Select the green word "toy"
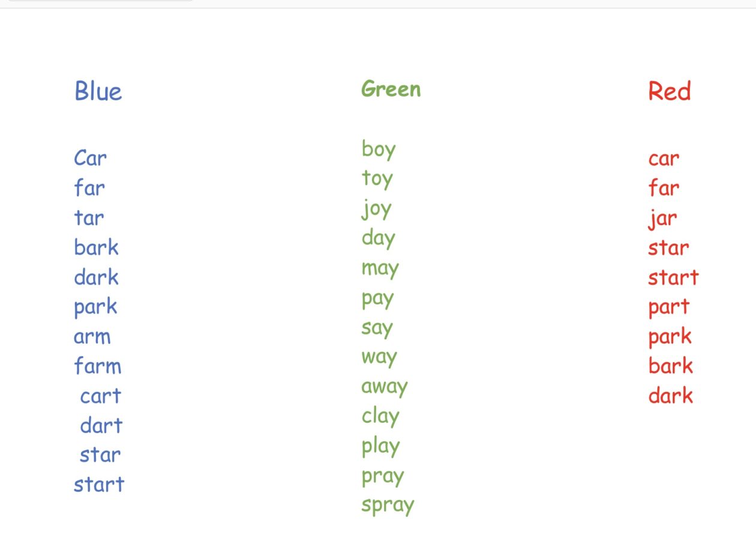756x550 pixels. click(377, 179)
